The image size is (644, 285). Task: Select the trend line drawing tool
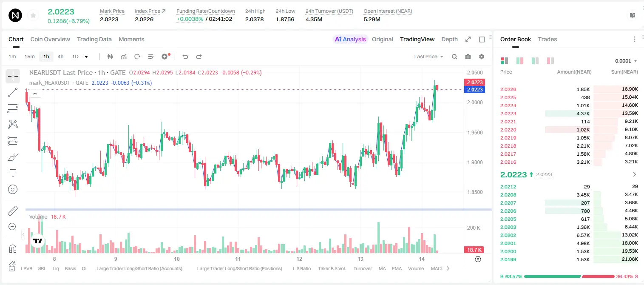[x=13, y=92]
